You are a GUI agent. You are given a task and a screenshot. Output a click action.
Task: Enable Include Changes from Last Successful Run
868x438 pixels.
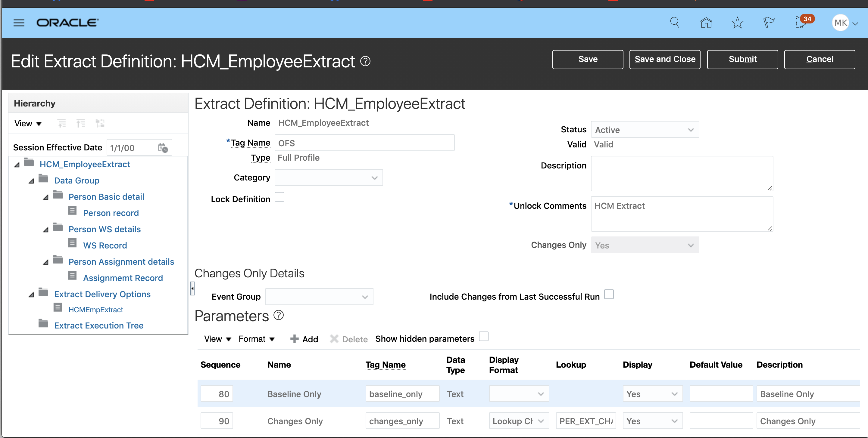[x=609, y=294]
